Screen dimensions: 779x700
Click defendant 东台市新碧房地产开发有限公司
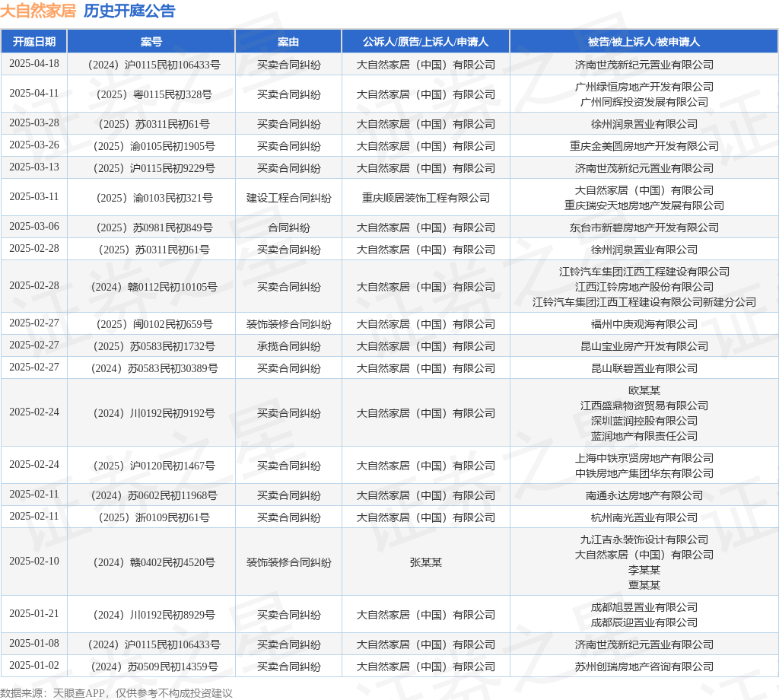point(644,228)
